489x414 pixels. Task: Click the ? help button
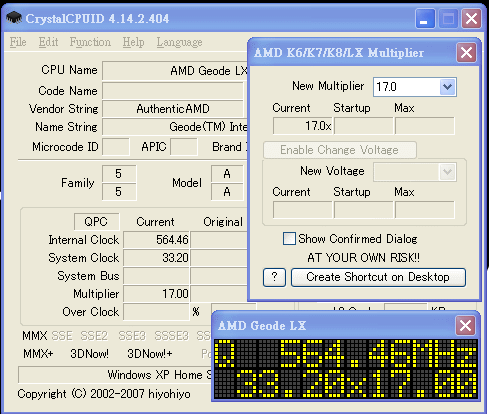274,277
